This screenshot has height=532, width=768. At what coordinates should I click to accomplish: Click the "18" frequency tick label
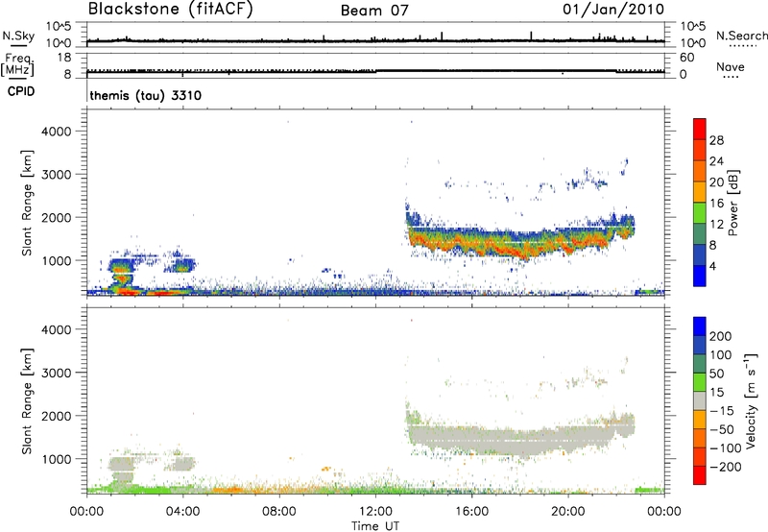click(64, 58)
